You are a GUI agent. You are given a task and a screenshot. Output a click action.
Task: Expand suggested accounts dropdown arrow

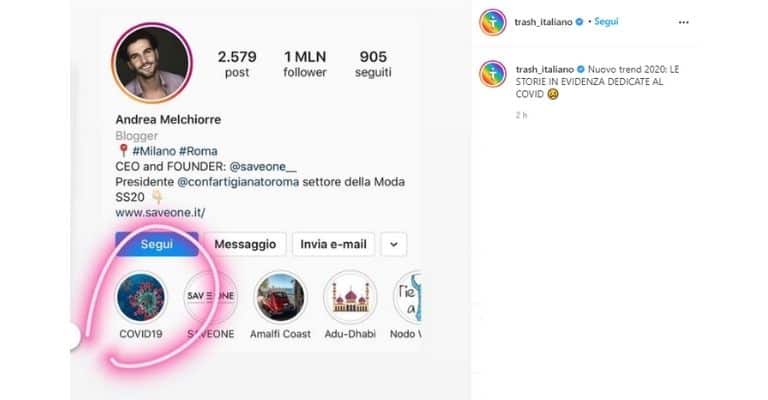394,244
